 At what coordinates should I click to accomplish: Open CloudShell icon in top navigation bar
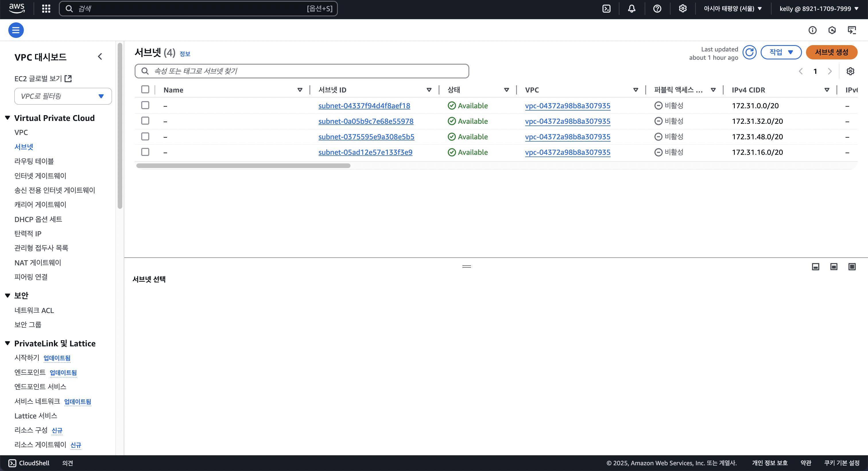(607, 9)
